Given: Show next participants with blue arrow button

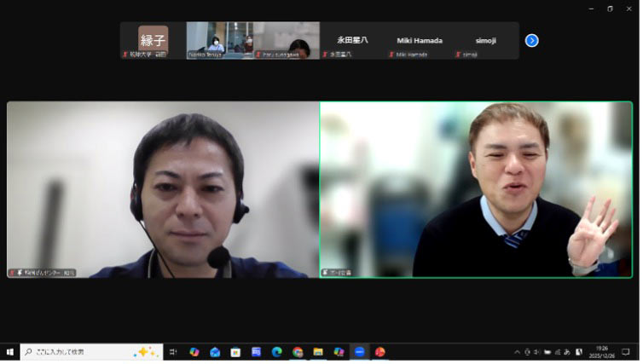Looking at the screenshot, I should (x=532, y=40).
